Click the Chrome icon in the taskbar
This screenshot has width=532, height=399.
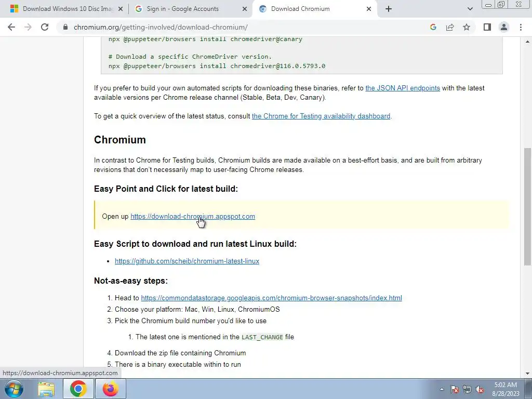(78, 389)
